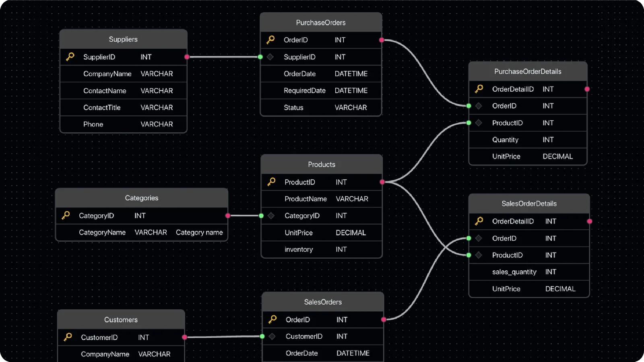Click the Categories table title bar
644x362 pixels.
click(x=142, y=198)
